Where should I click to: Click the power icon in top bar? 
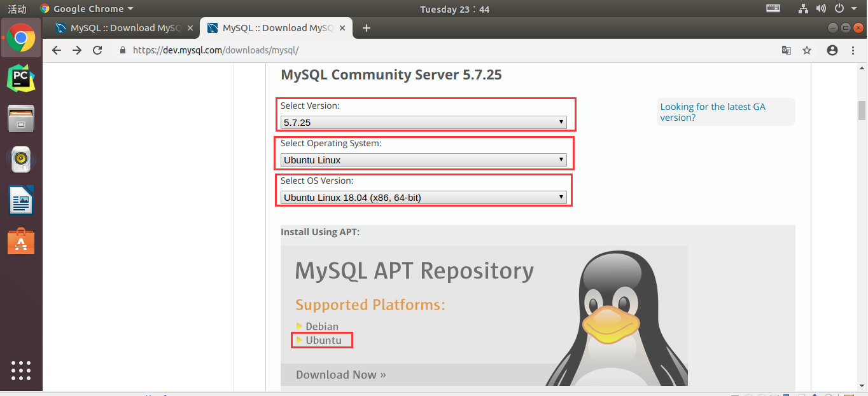pos(839,9)
